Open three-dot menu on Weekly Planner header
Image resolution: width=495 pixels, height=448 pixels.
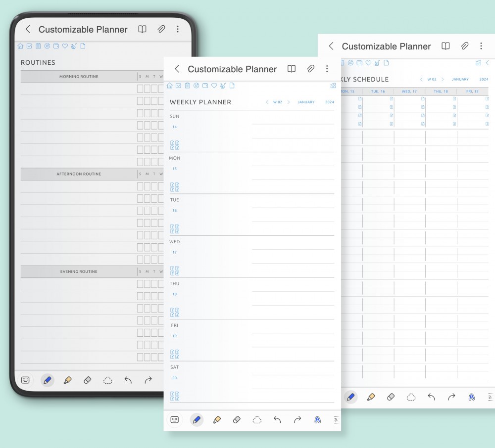pos(327,69)
